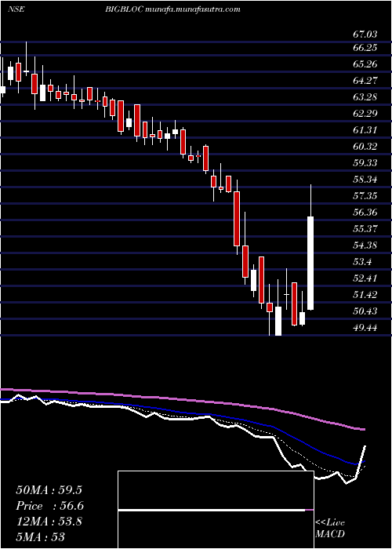
Task: Click the NSE exchange label
Action: [16, 9]
